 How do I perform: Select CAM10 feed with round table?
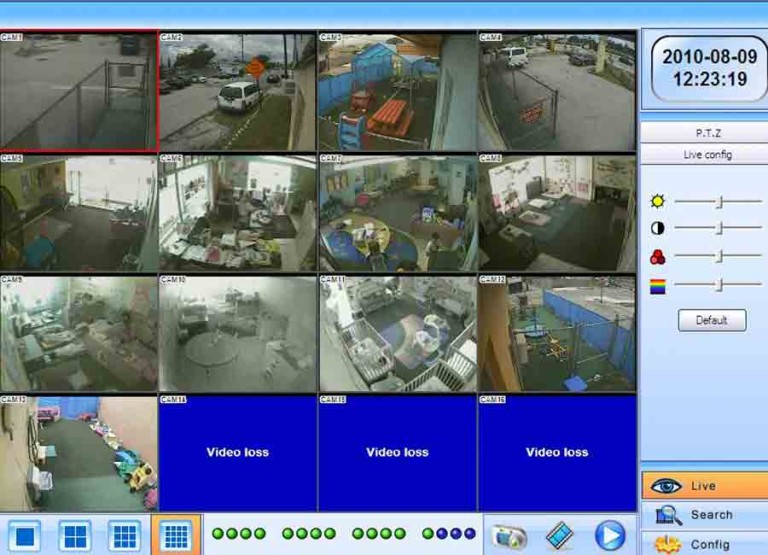238,334
